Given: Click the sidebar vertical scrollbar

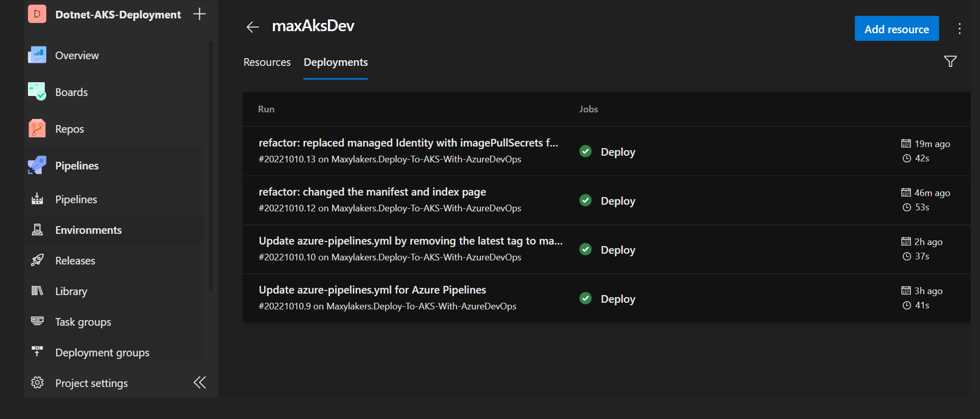Looking at the screenshot, I should click(x=211, y=166).
